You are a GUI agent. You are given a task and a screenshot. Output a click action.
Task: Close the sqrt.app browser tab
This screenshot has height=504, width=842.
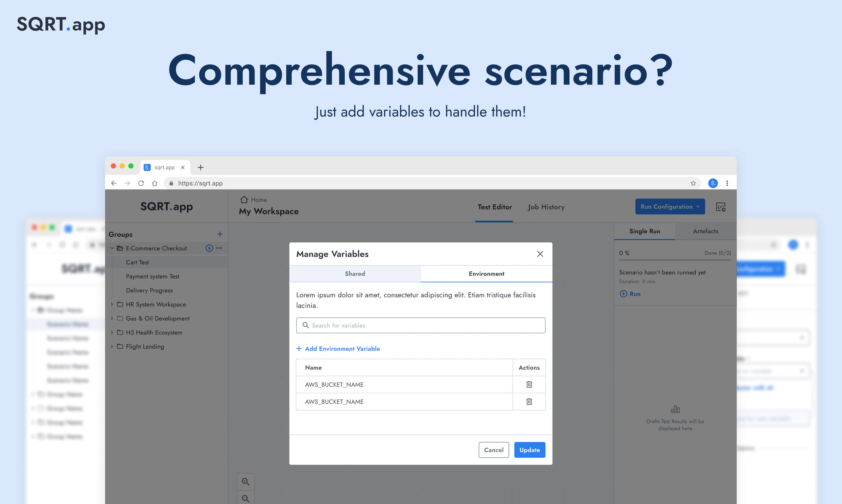183,168
